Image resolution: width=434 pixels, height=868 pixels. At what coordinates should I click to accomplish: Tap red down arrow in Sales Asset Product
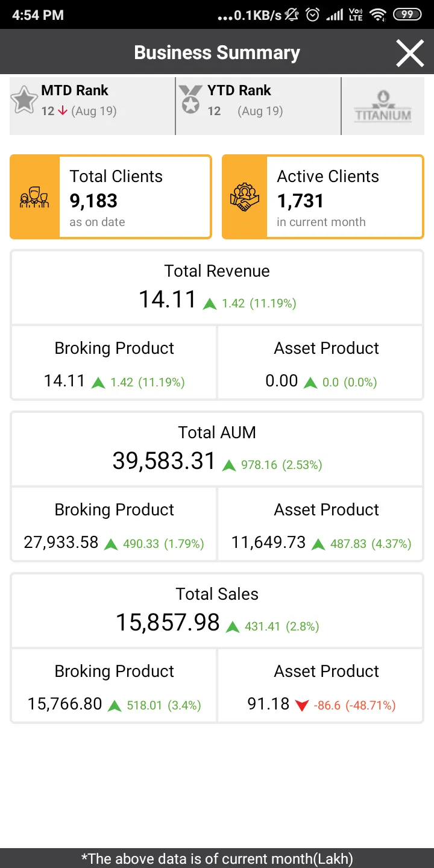click(302, 705)
